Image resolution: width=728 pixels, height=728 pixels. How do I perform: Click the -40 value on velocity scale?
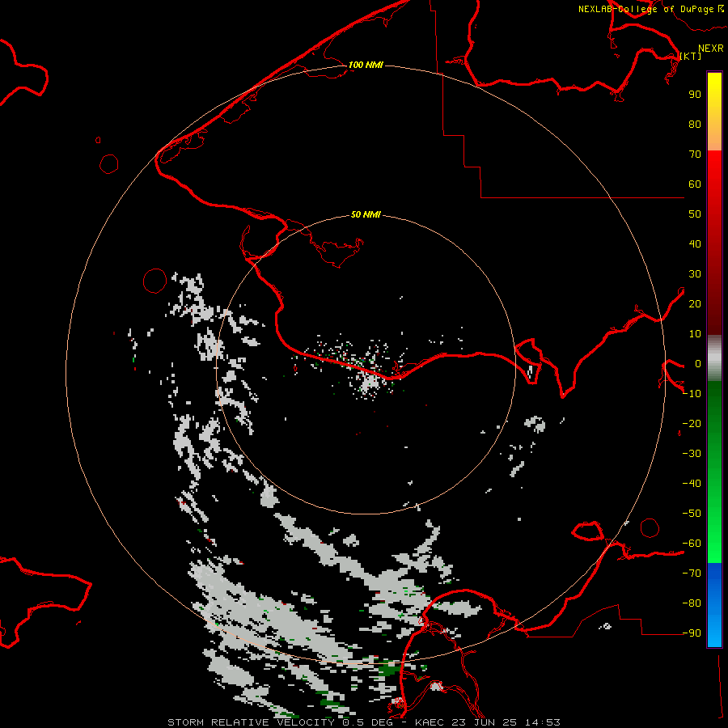click(x=692, y=484)
